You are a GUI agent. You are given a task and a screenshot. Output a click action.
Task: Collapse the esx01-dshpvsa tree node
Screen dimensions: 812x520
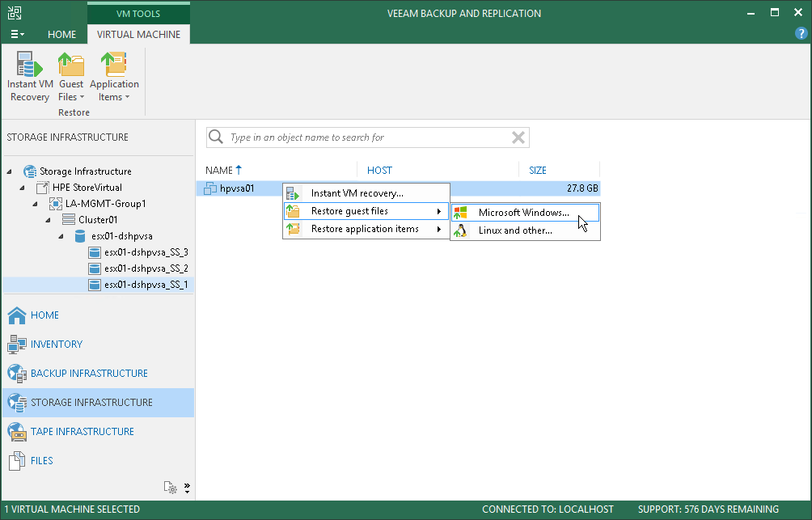click(x=61, y=236)
